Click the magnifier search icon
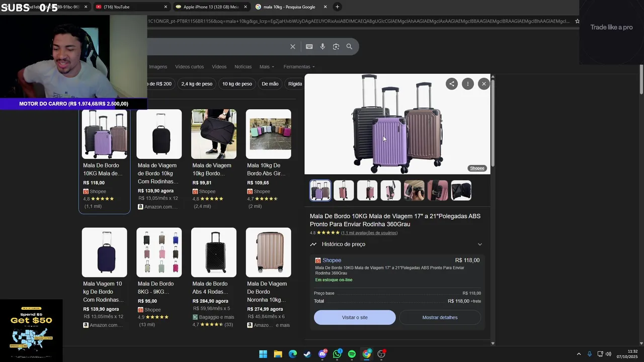This screenshot has height=362, width=644. click(x=349, y=47)
